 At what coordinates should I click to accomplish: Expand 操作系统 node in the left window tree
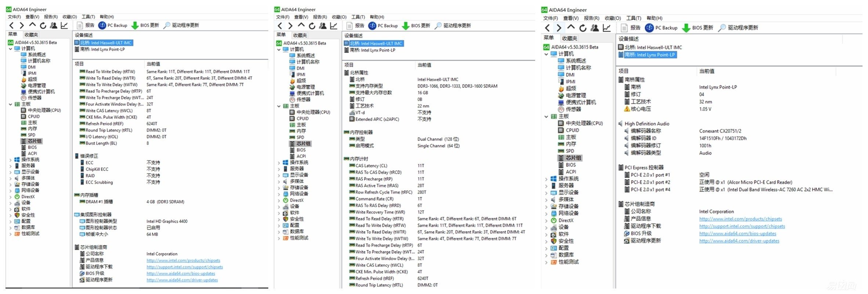tap(10, 159)
